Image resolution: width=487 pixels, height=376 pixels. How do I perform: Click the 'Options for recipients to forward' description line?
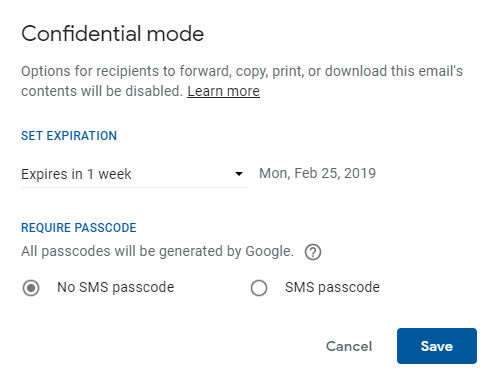tap(242, 71)
